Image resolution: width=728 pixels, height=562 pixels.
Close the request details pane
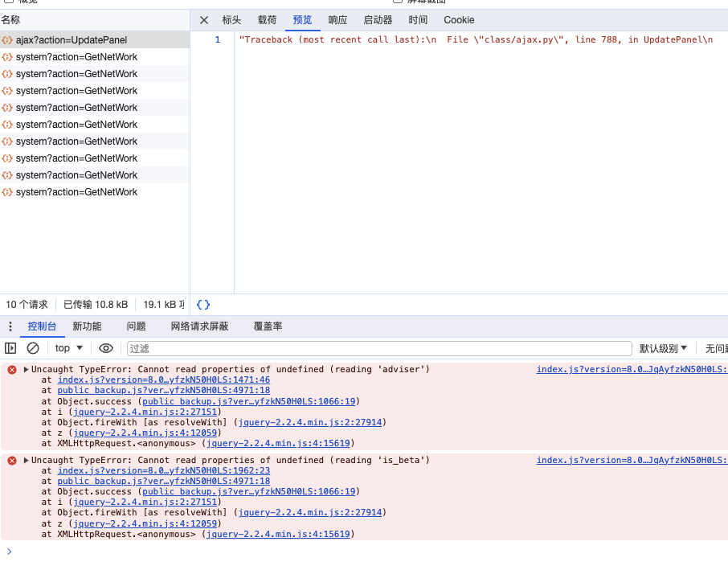pyautogui.click(x=204, y=20)
